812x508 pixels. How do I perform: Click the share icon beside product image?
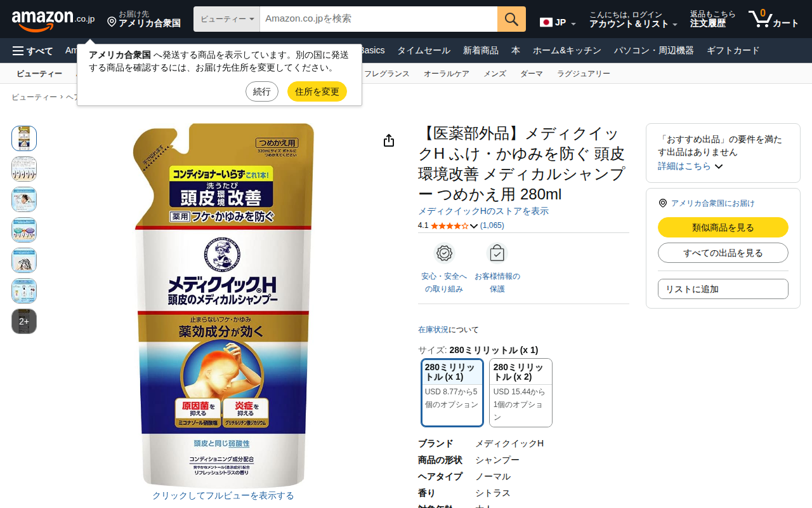click(389, 141)
